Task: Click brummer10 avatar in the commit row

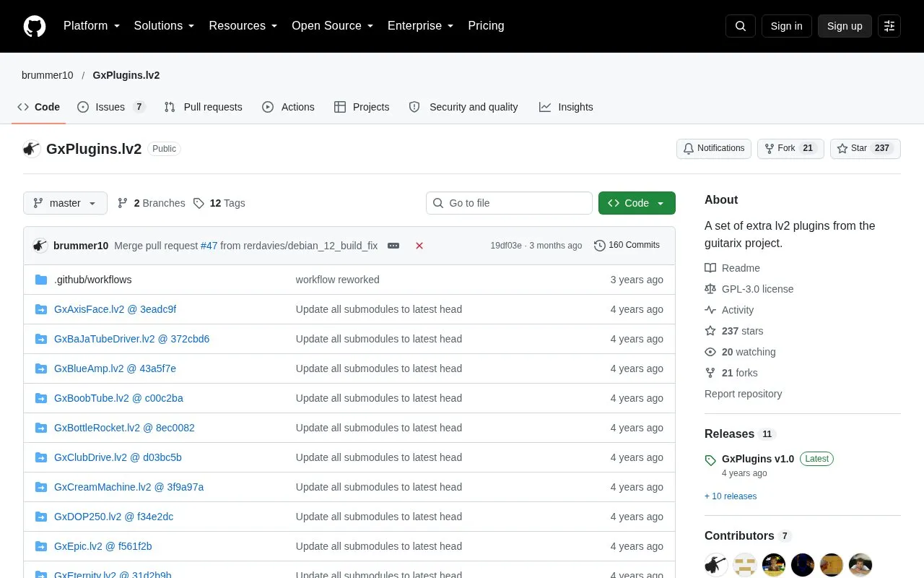Action: point(40,246)
